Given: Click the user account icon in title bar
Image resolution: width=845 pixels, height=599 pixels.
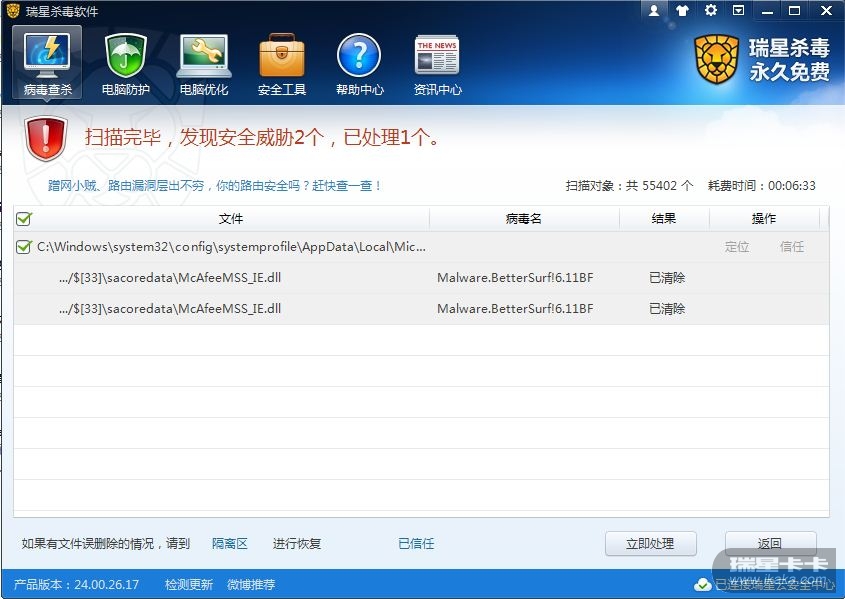Looking at the screenshot, I should click(654, 10).
